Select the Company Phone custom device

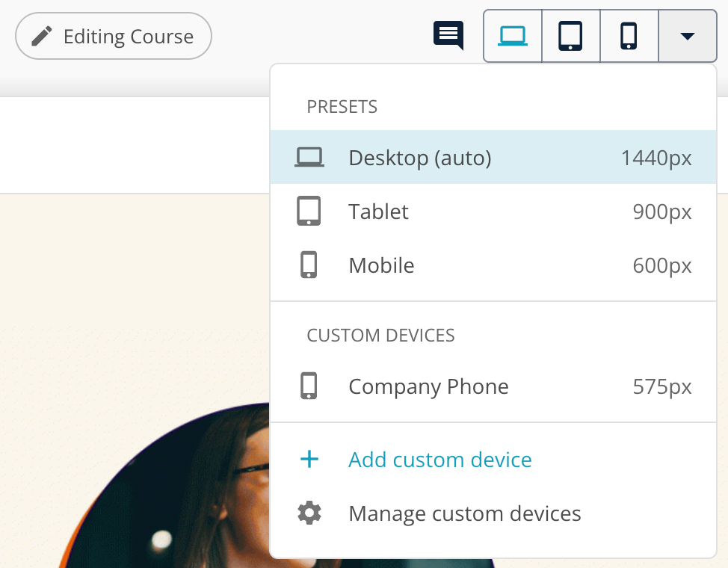point(493,386)
